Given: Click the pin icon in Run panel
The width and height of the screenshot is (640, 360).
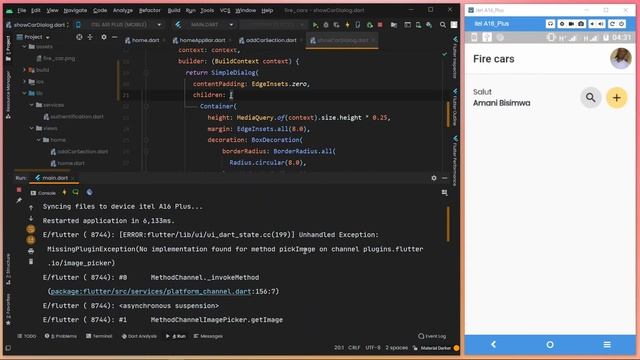Looking at the screenshot, I should [19, 200].
